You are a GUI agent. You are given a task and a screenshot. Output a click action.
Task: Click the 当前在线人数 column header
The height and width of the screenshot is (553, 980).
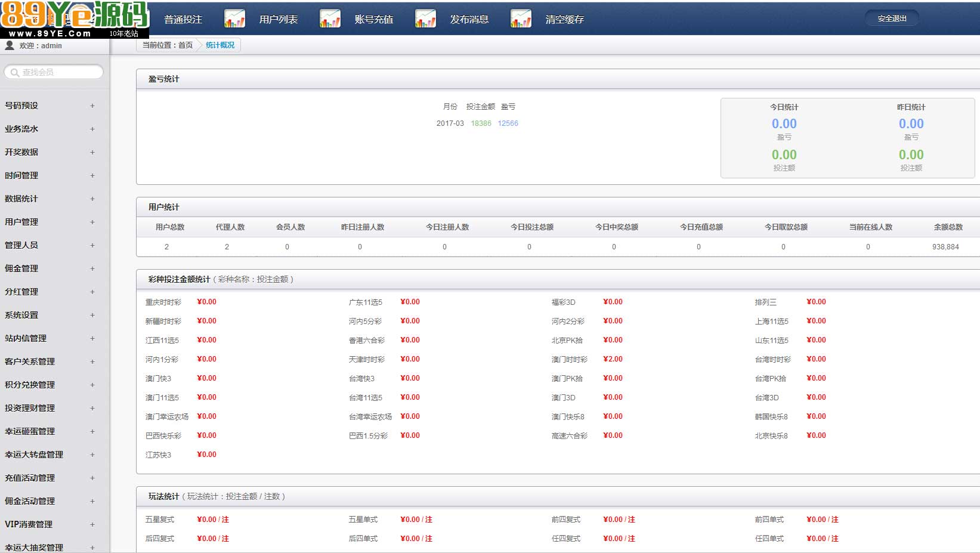871,227
